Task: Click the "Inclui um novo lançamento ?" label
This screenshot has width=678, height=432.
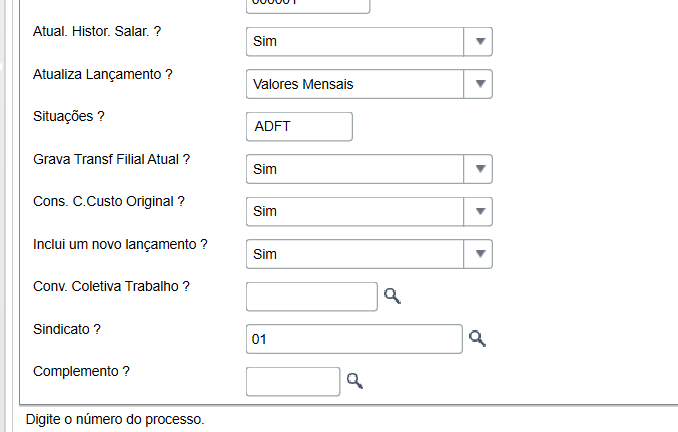Action: tap(120, 244)
